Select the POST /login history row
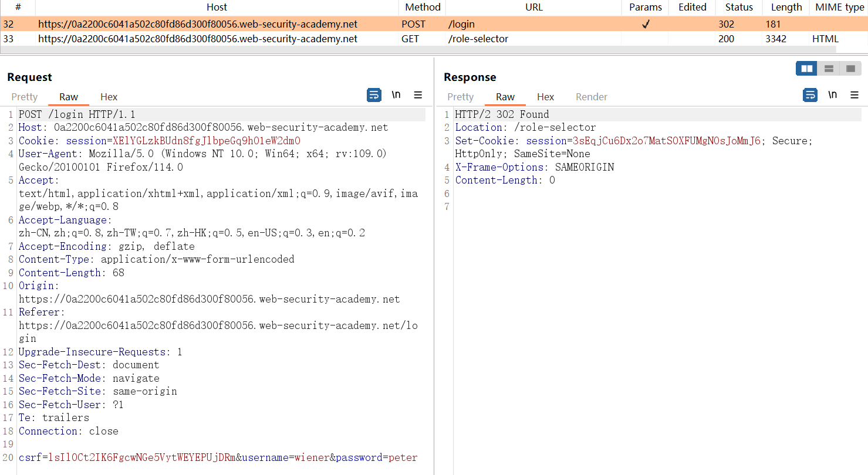The width and height of the screenshot is (868, 475). [235, 25]
